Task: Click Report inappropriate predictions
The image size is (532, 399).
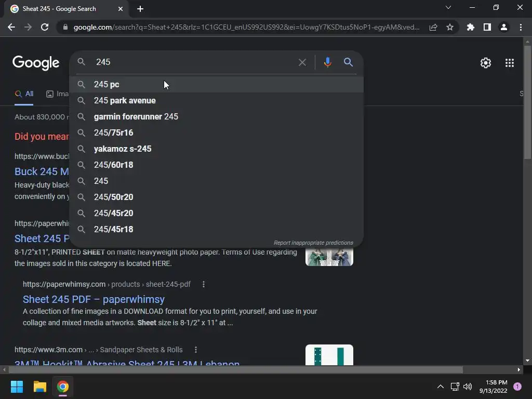Action: [x=313, y=243]
